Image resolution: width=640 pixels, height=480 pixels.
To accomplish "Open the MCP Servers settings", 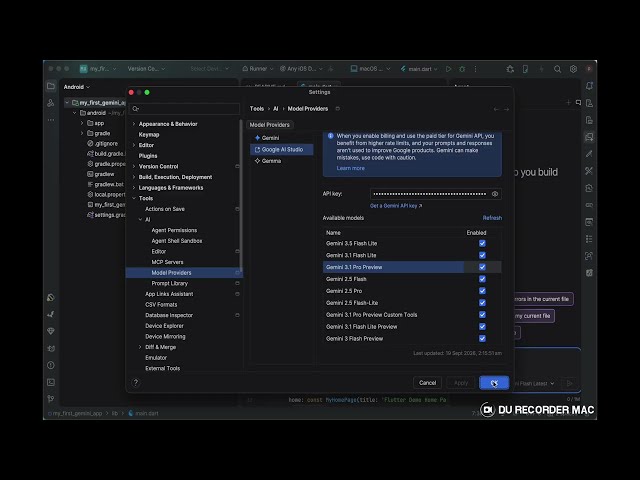I will 167,262.
